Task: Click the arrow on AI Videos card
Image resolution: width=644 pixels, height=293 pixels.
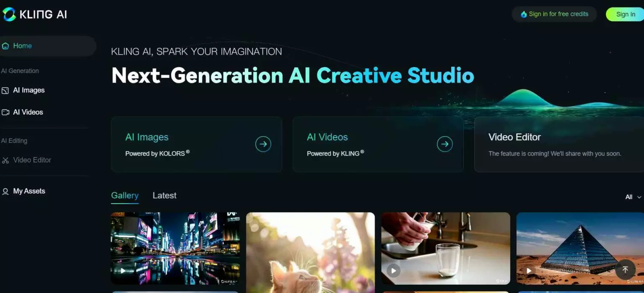Action: [445, 144]
